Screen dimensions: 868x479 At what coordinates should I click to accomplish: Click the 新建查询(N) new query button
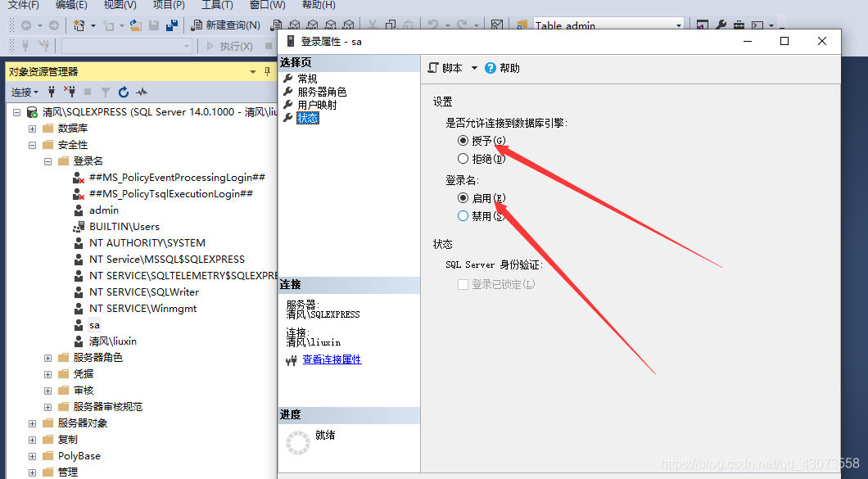226,25
